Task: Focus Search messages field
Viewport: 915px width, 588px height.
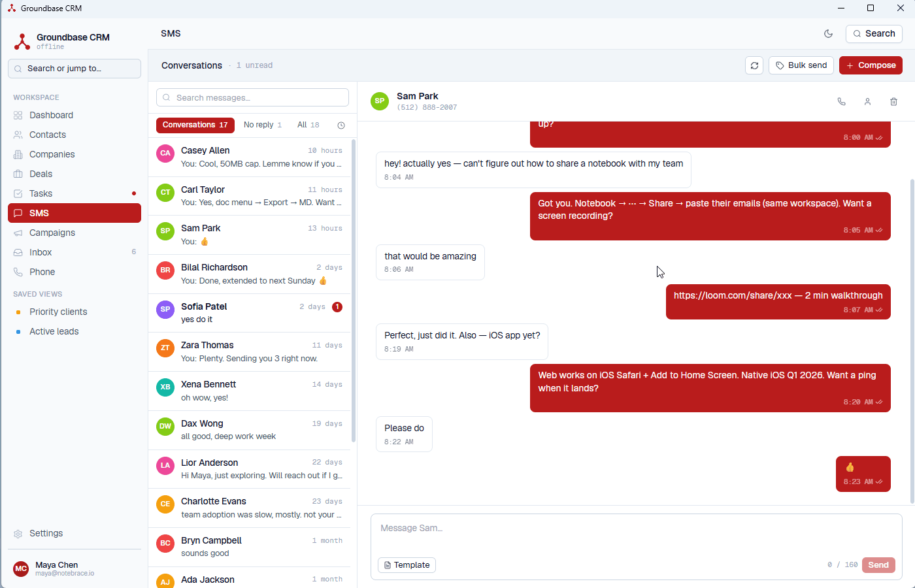Action: click(252, 97)
